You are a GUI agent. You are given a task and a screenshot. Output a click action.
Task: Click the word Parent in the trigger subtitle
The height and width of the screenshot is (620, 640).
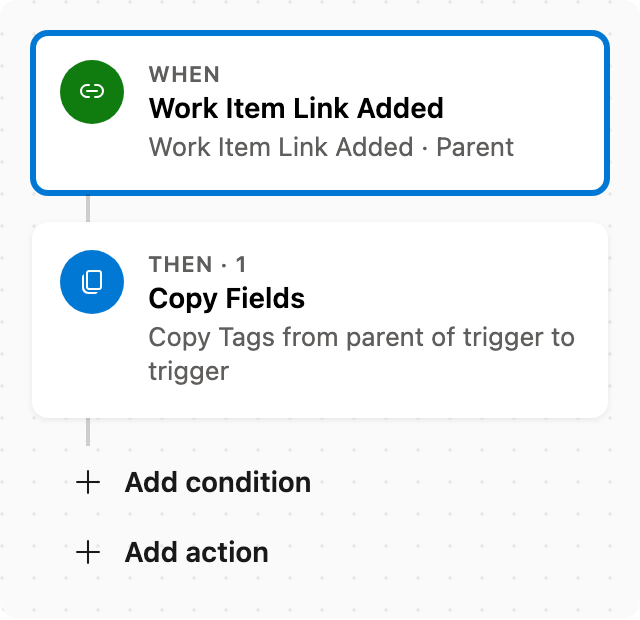[x=475, y=147]
